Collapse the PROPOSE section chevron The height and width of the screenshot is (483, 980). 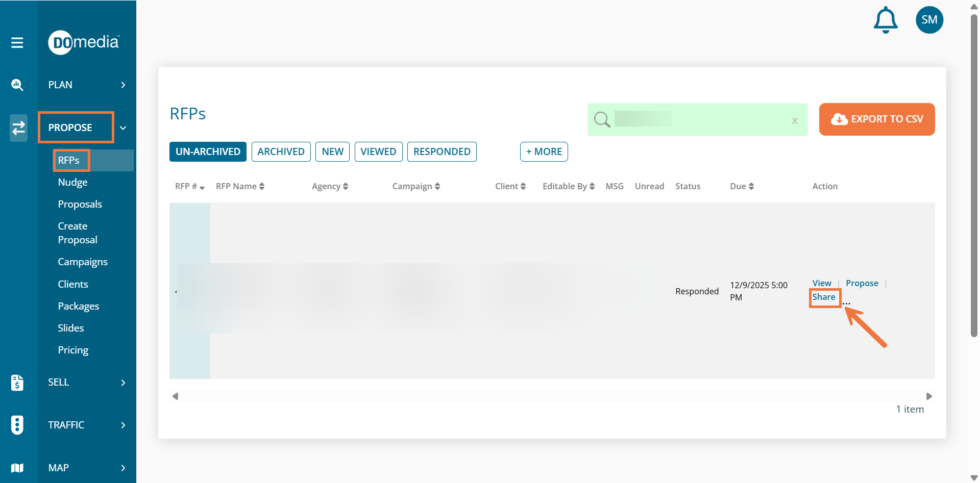[123, 128]
